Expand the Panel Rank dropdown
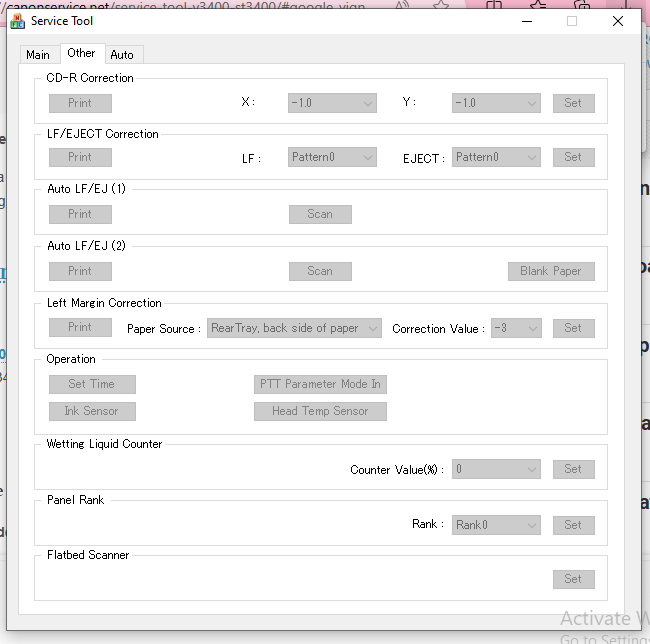Viewport: 650px width, 644px height. pos(496,525)
